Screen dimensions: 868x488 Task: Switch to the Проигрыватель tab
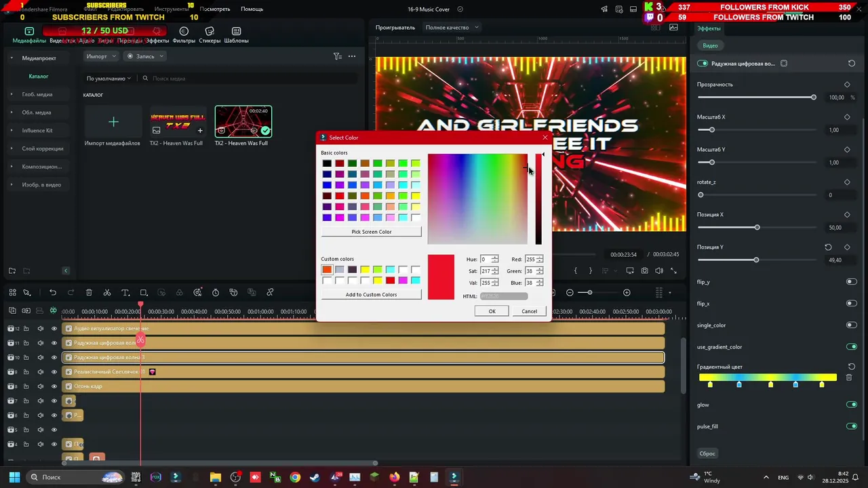tap(395, 28)
